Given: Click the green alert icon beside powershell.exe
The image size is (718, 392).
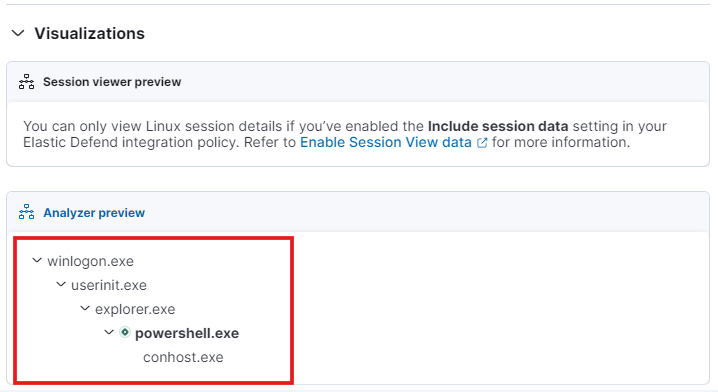Looking at the screenshot, I should 125,332.
